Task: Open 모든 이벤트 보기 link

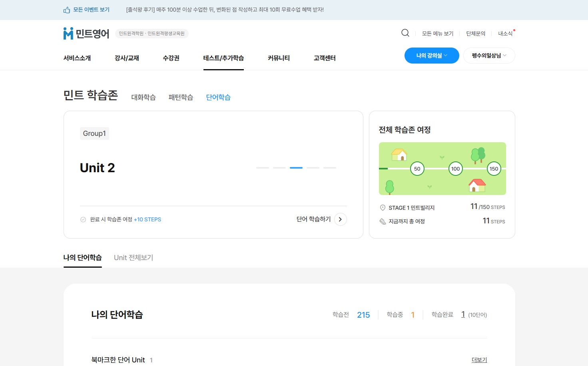Action: [x=91, y=10]
